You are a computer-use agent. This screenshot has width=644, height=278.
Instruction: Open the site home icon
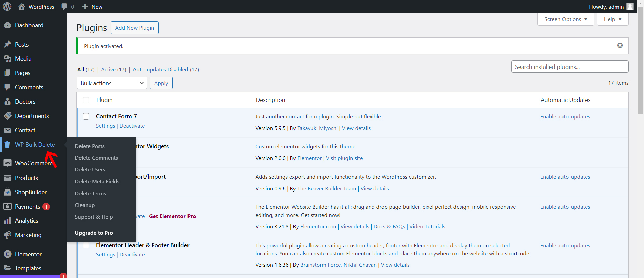(x=22, y=7)
